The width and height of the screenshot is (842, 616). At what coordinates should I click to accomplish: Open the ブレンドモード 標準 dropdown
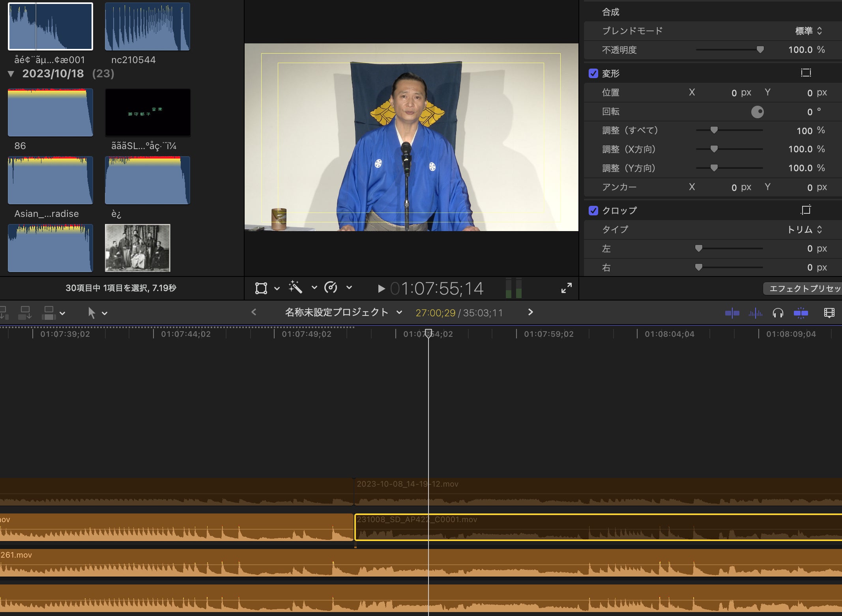[808, 31]
